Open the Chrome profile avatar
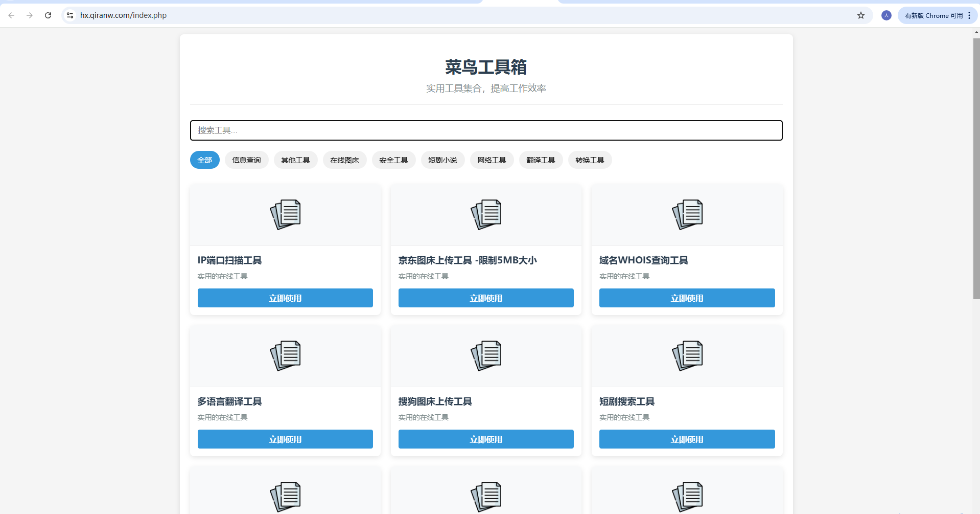Viewport: 980px width, 514px height. pos(886,15)
